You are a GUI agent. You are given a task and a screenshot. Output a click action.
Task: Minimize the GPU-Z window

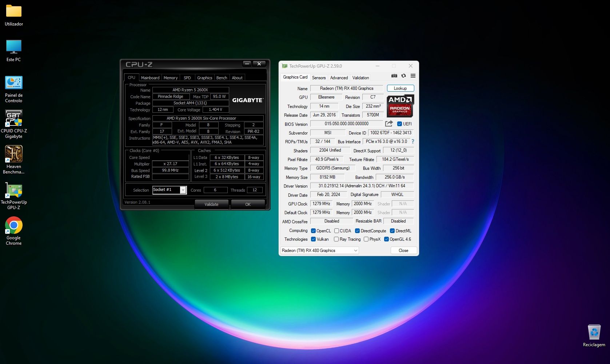point(378,66)
